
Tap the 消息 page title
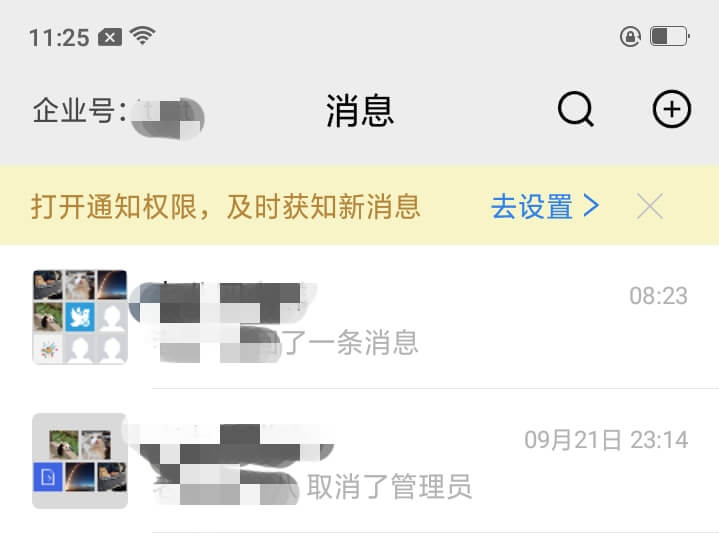click(360, 110)
